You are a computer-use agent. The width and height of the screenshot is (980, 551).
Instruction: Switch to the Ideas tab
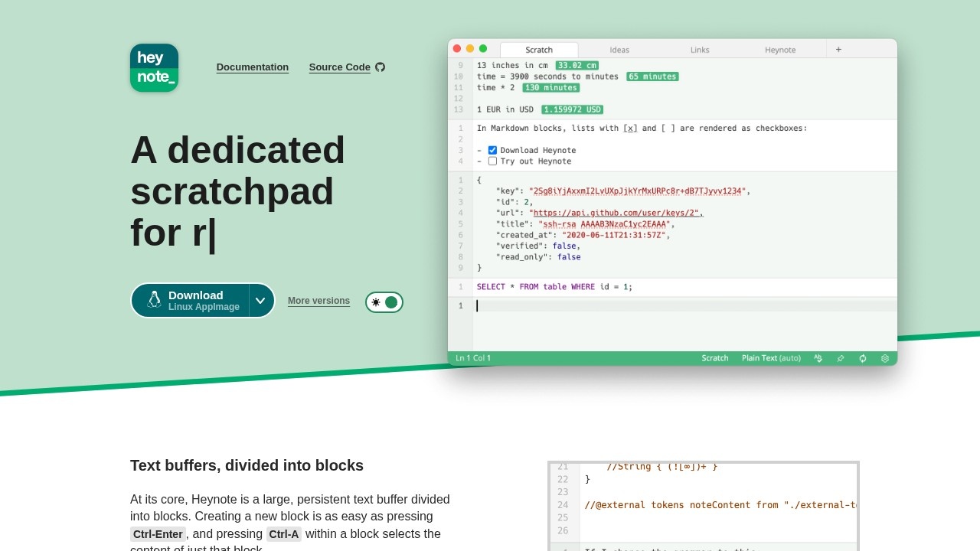pos(619,50)
